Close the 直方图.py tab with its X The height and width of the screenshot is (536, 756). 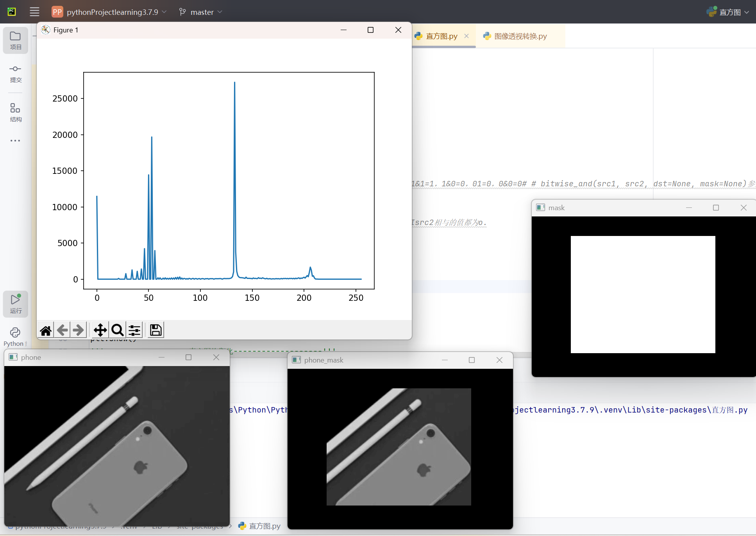[466, 36]
